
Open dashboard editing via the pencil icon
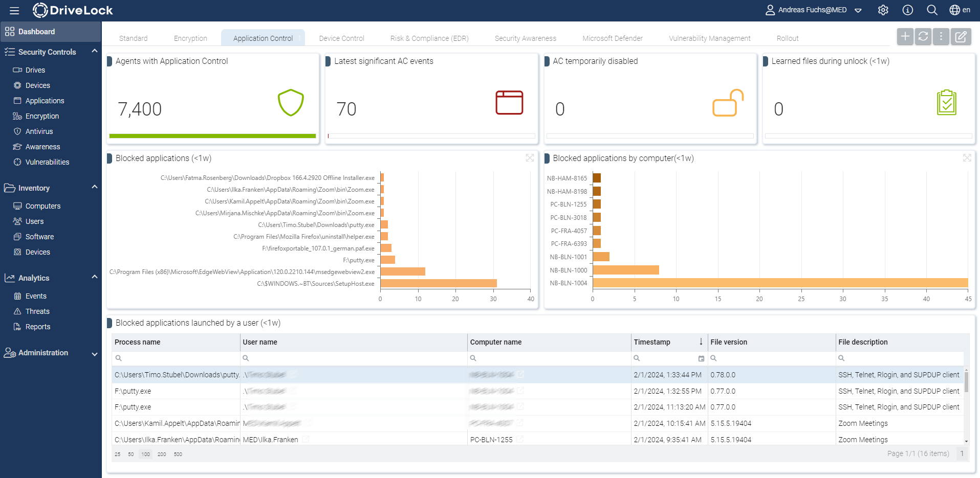[x=961, y=36]
